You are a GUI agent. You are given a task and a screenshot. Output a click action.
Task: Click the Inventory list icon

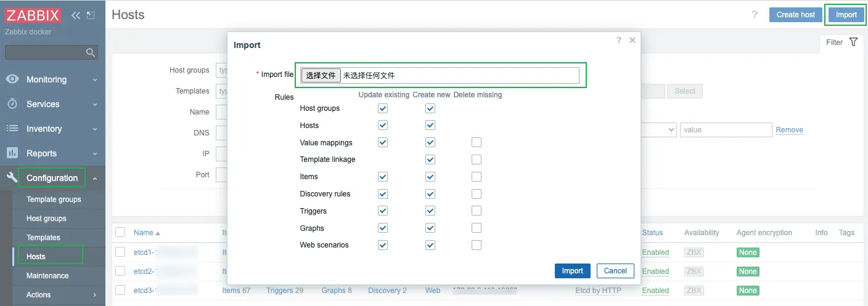point(12,129)
